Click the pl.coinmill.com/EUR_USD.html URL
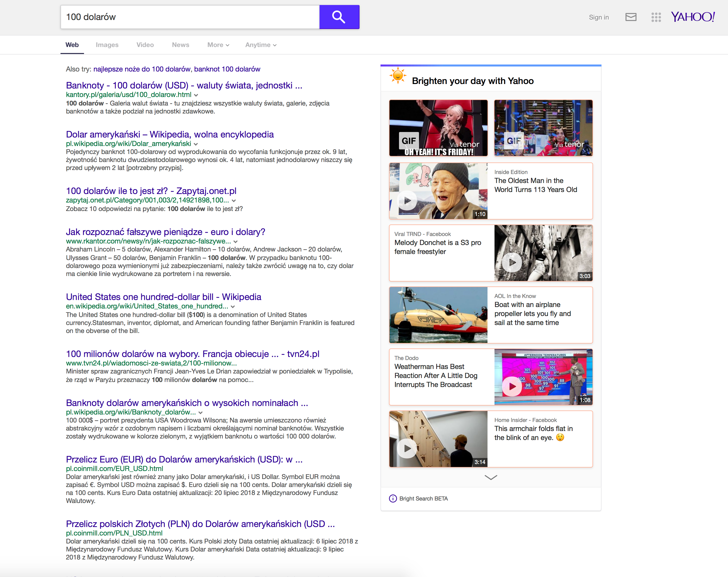Screen dimensions: 728x577 (114, 468)
